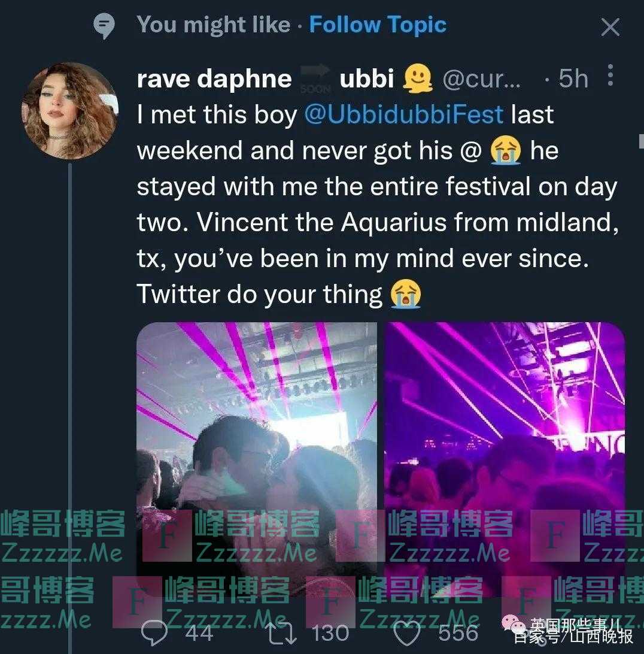Like the tweet with the heart icon
The width and height of the screenshot is (644, 654).
407,633
